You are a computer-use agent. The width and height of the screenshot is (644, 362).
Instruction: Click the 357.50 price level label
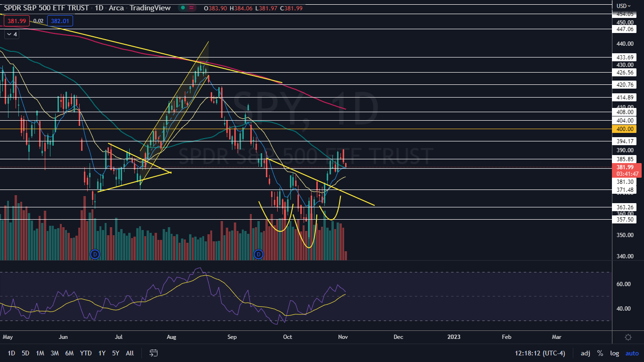tap(625, 220)
